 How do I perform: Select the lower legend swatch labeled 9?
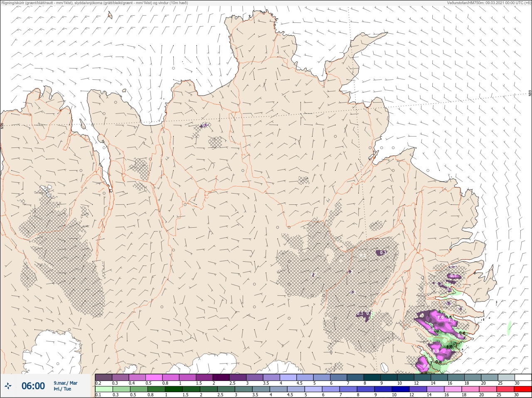pyautogui.click(x=383, y=389)
